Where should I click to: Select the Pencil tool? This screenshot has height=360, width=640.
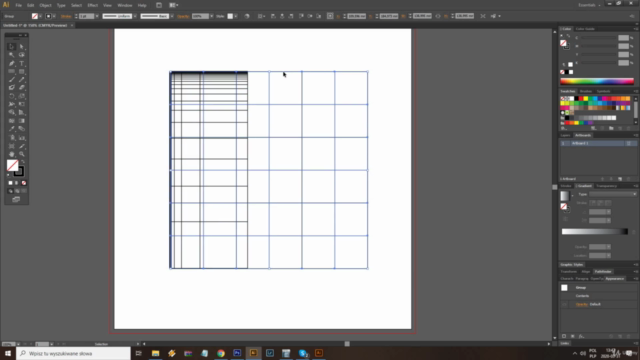22,80
